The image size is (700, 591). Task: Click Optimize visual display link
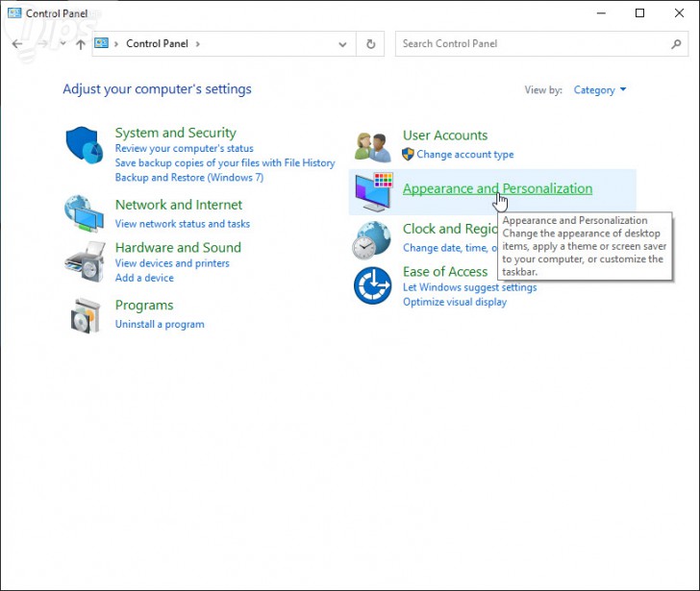click(x=455, y=302)
